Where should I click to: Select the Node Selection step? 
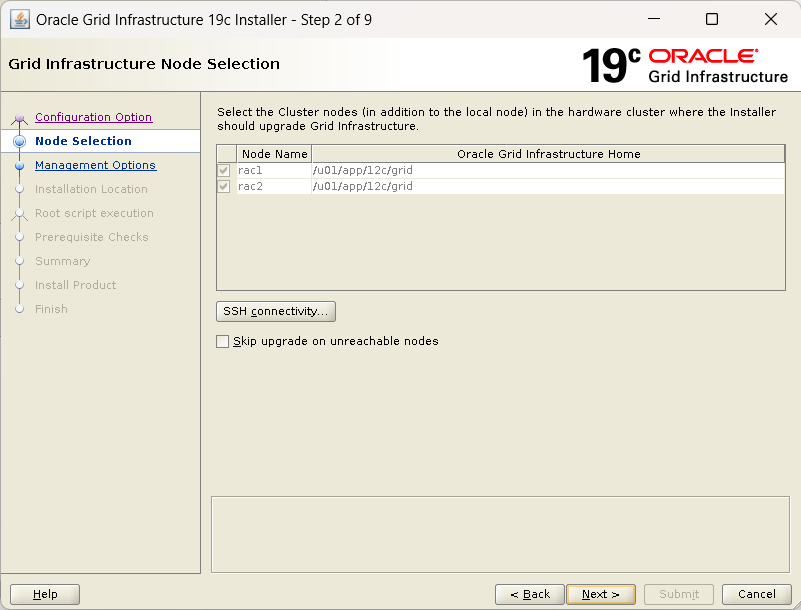coord(83,141)
